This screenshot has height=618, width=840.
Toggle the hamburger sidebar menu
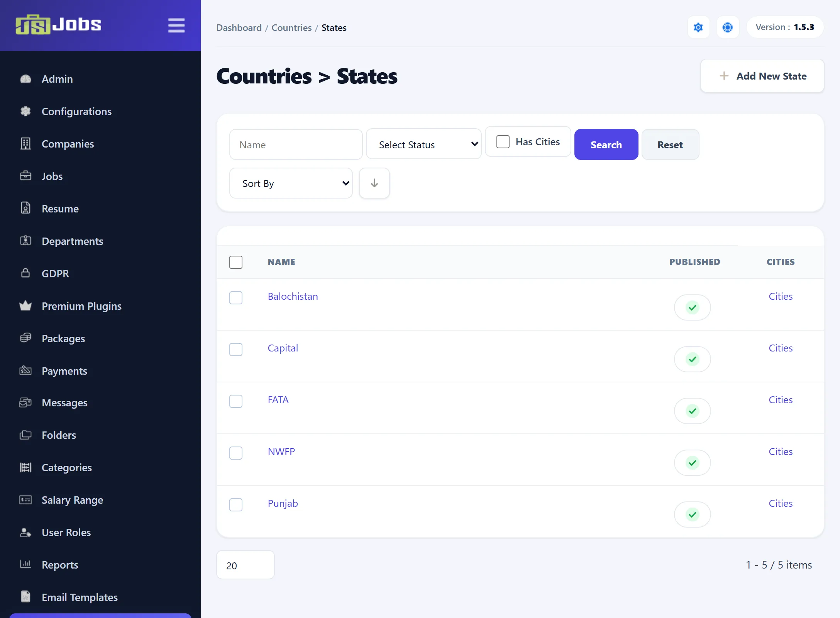176,25
